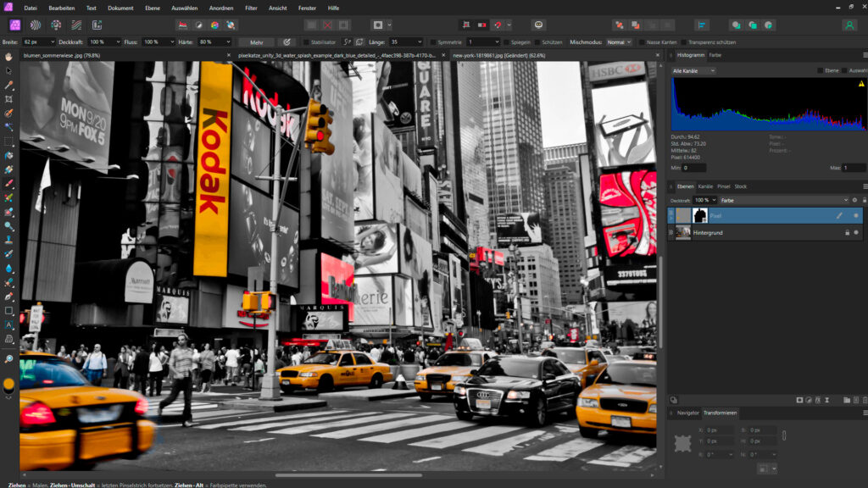Open the Ebene menu

tap(153, 8)
